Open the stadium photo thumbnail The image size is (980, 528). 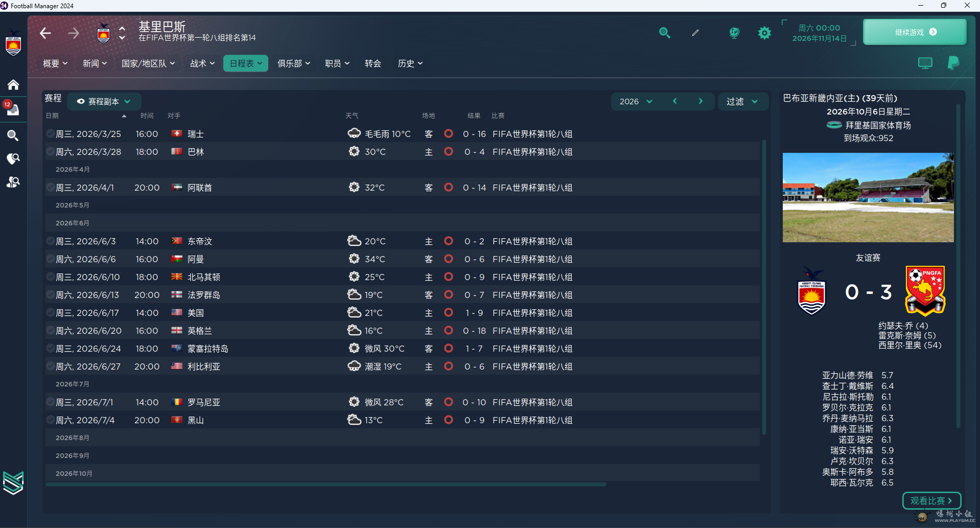coord(868,197)
